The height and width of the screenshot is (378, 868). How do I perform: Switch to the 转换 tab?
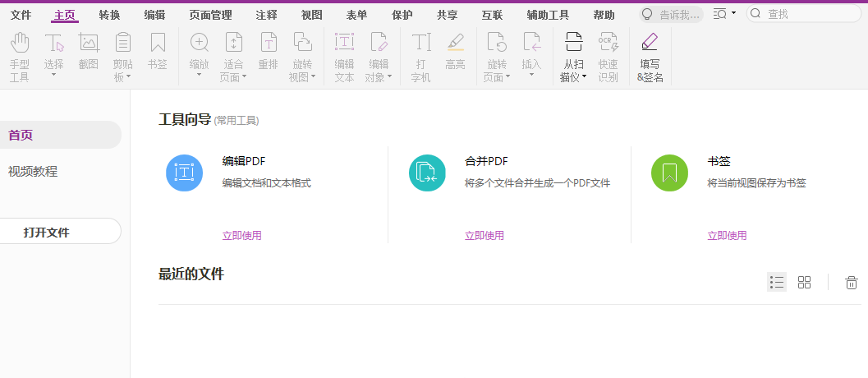coord(109,15)
